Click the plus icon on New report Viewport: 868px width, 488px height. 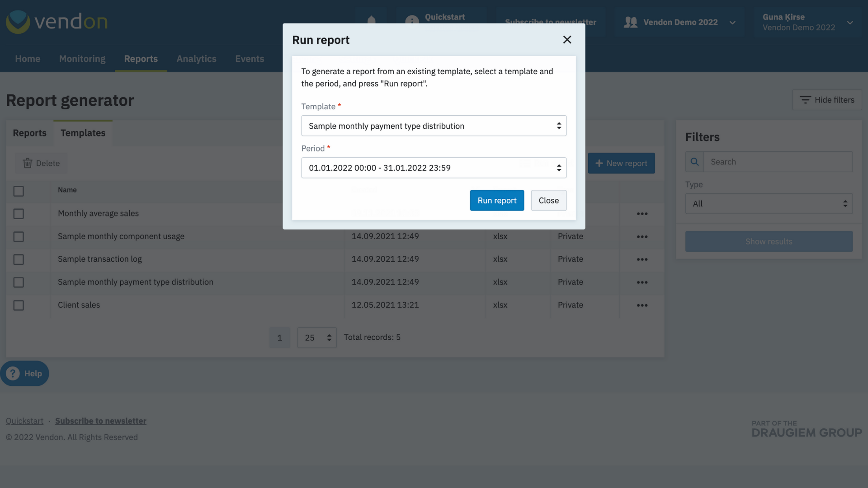(599, 163)
